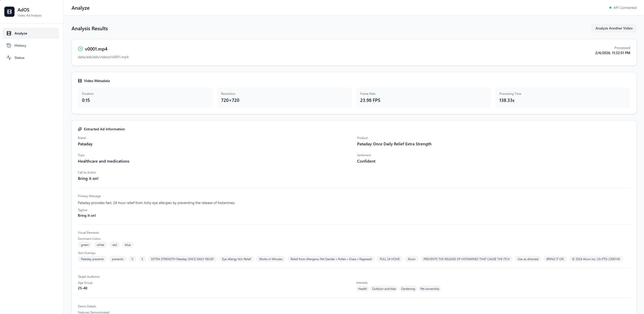Click the green checkmark beside v0001.mp4
Screen dimensions: 644x314
(80, 49)
